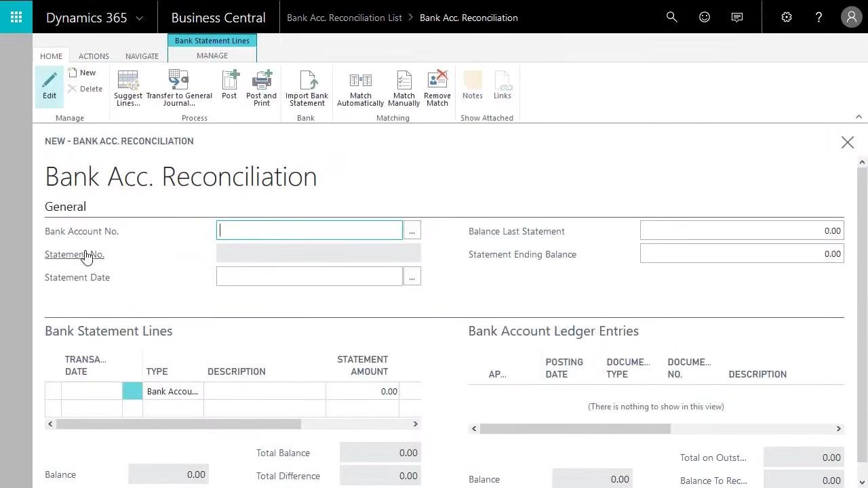Run Suggest Lines action
This screenshot has height=488, width=868.
tap(128, 88)
